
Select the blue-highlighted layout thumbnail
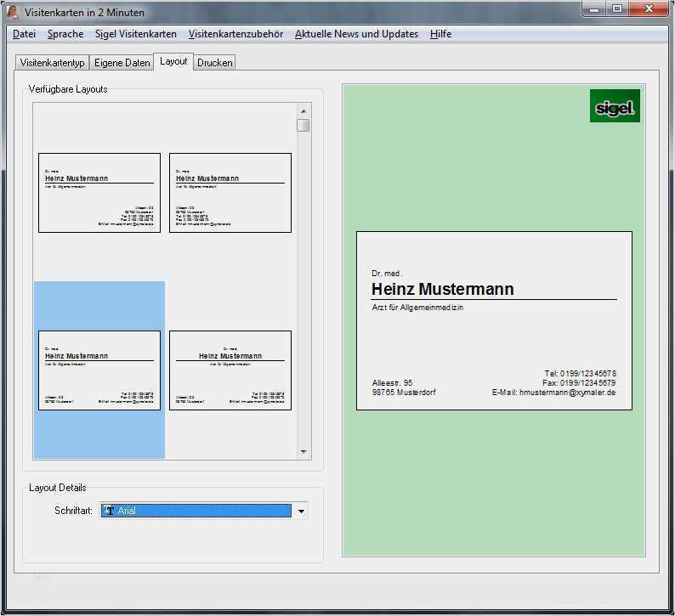pos(99,370)
